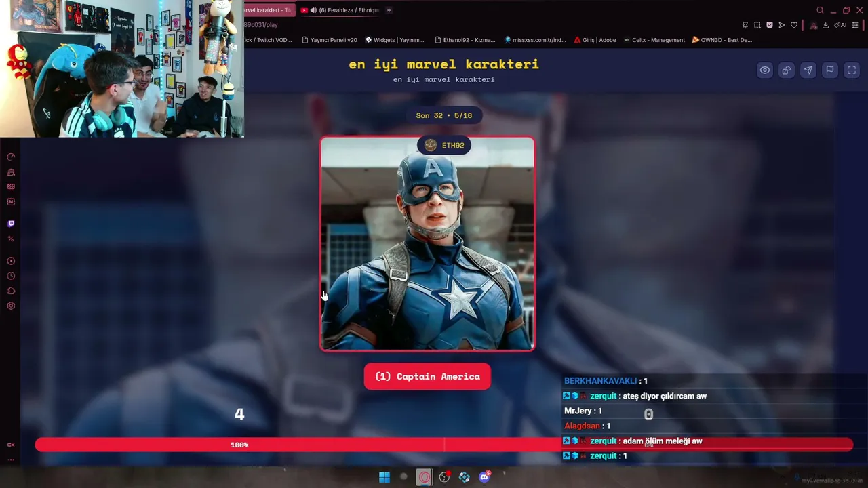The image size is (868, 488).
Task: Open History clock icon in the sidebar
Action: [11, 276]
